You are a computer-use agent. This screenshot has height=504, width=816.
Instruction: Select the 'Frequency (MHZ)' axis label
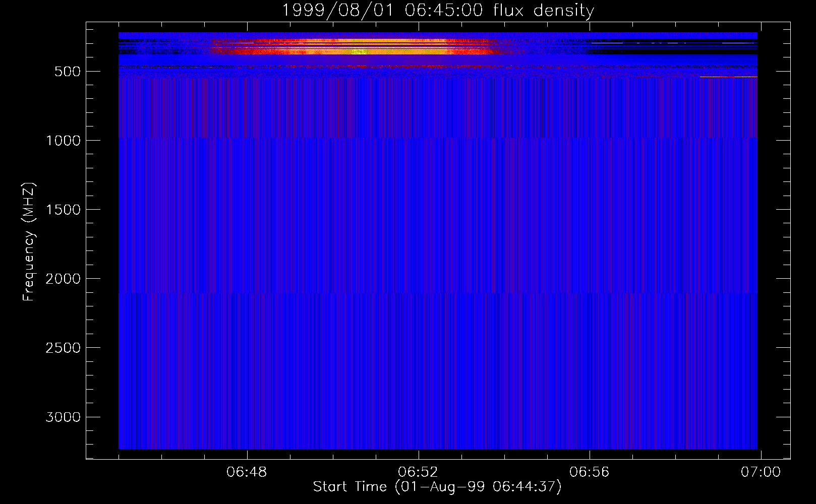(x=29, y=242)
